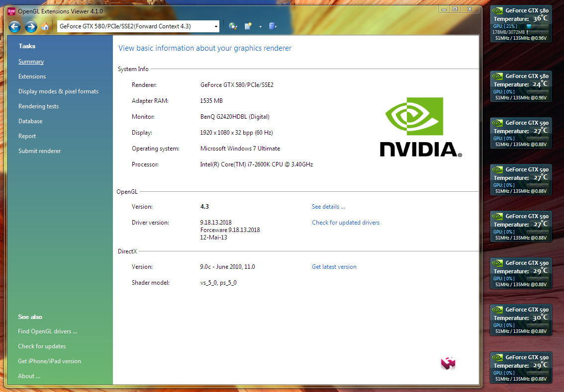Viewport: 564px width, 392px height.
Task: Click '9.0c - June 2010, 11.0' value
Action: pyautogui.click(x=227, y=267)
